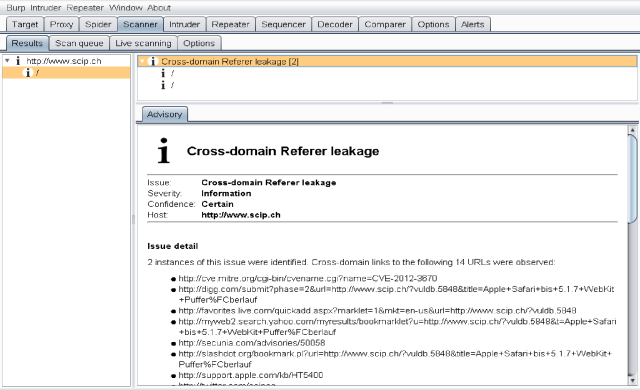The height and width of the screenshot is (390, 640).
Task: Open the Sequencer tab
Action: [283, 24]
